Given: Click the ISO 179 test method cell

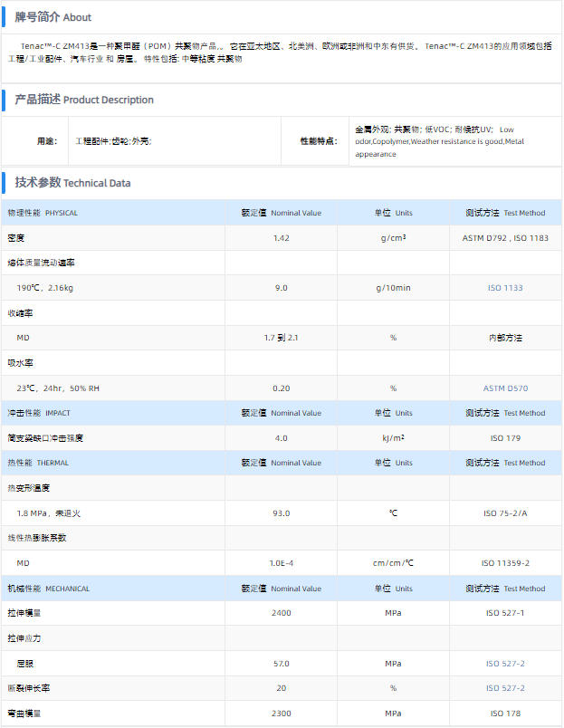Looking at the screenshot, I should click(505, 438).
